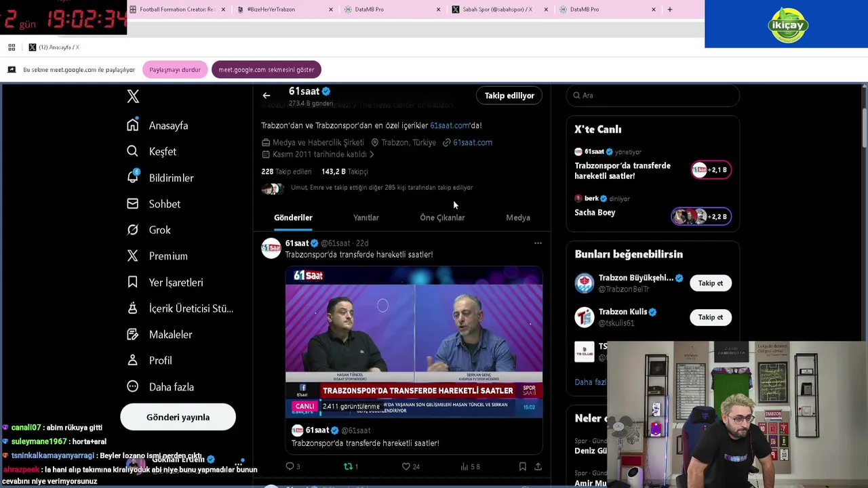Open Deniz Gü... trending topic
Viewport: 868px width, 488px height.
click(x=591, y=451)
